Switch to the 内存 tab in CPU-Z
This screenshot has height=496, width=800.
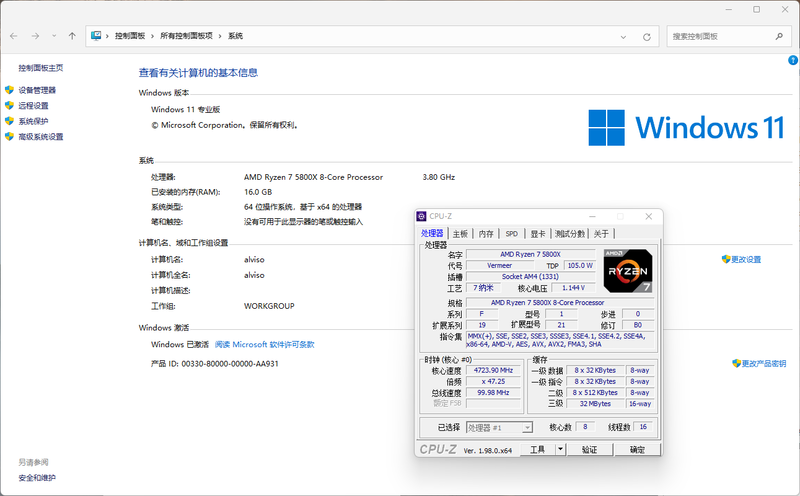coord(486,234)
